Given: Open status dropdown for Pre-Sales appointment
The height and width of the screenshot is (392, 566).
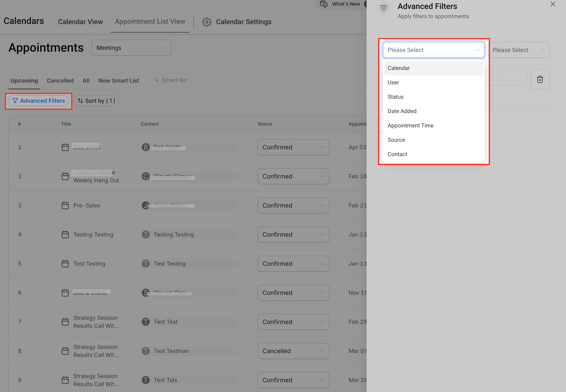Looking at the screenshot, I should pyautogui.click(x=293, y=205).
